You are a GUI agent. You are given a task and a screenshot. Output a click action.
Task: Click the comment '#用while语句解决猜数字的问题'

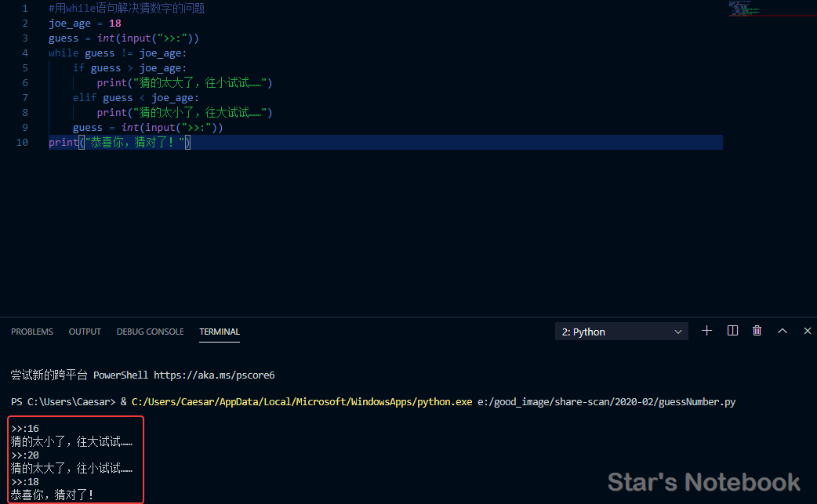[126, 9]
